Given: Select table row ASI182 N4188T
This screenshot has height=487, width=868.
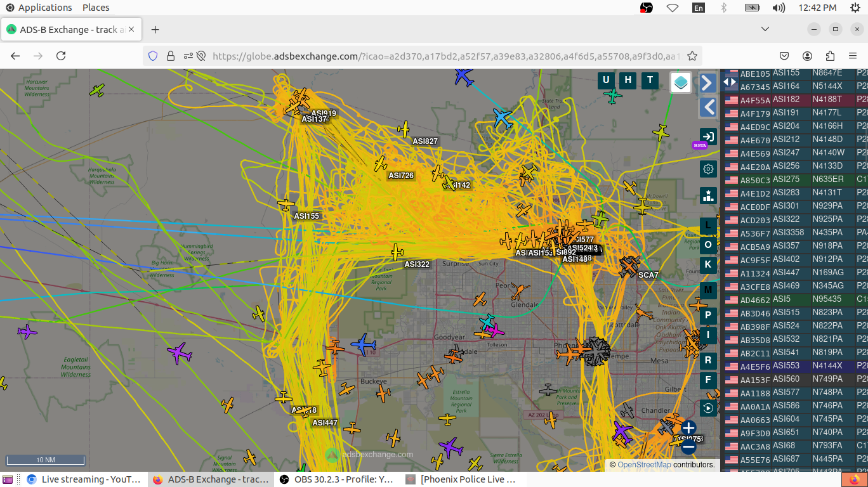Looking at the screenshot, I should 794,100.
